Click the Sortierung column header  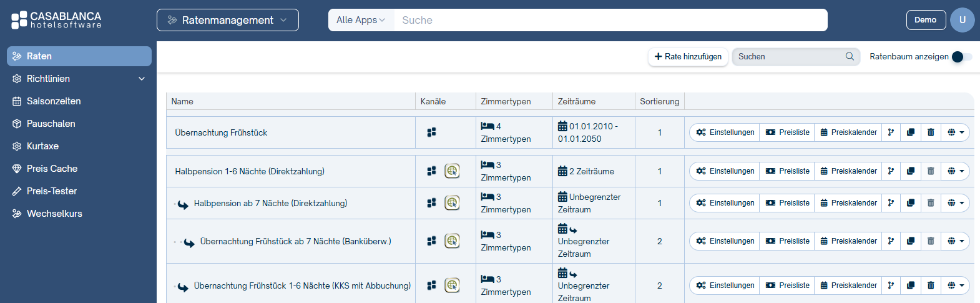(x=659, y=101)
